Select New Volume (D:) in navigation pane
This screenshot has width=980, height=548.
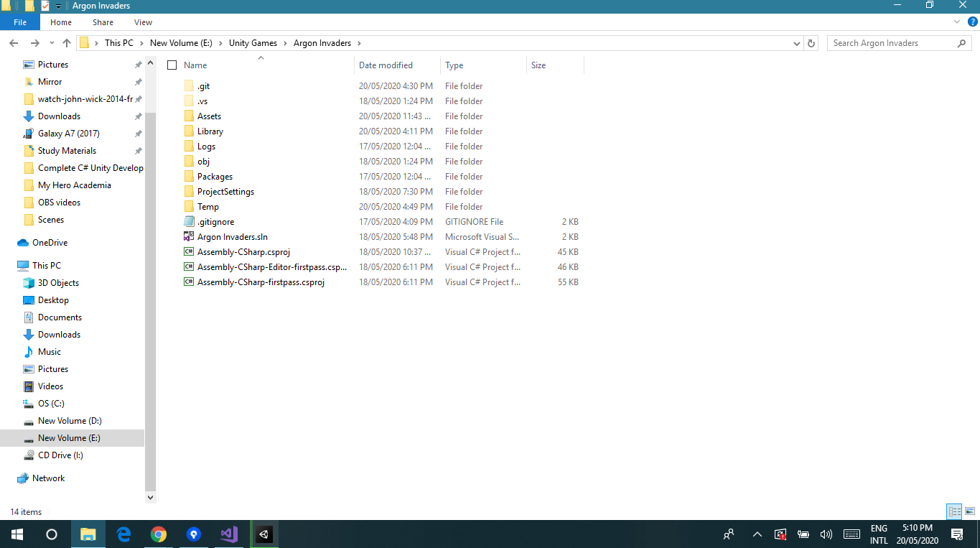coord(69,421)
